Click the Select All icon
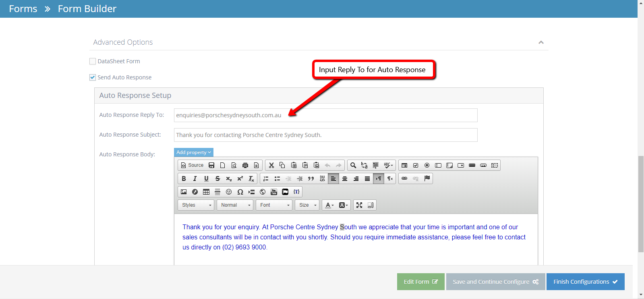This screenshot has height=299, width=644. click(376, 165)
